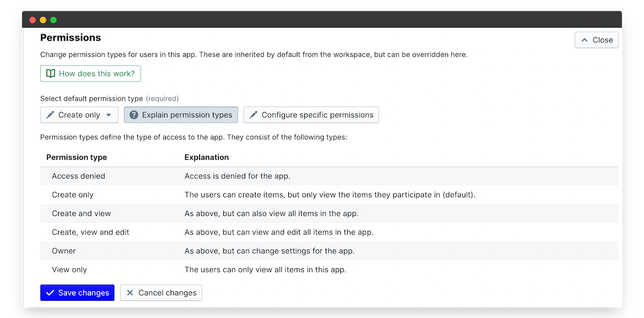Image resolution: width=644 pixels, height=318 pixels.
Task: Click the X icon on Cancel changes
Action: click(x=130, y=293)
